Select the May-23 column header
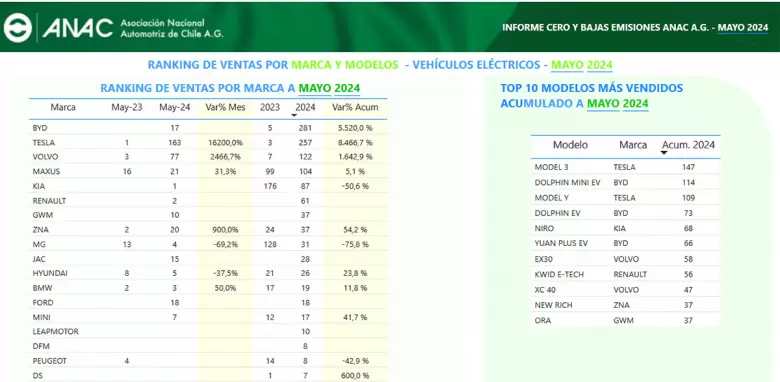Viewport: 780px width, 382px height. [127, 107]
